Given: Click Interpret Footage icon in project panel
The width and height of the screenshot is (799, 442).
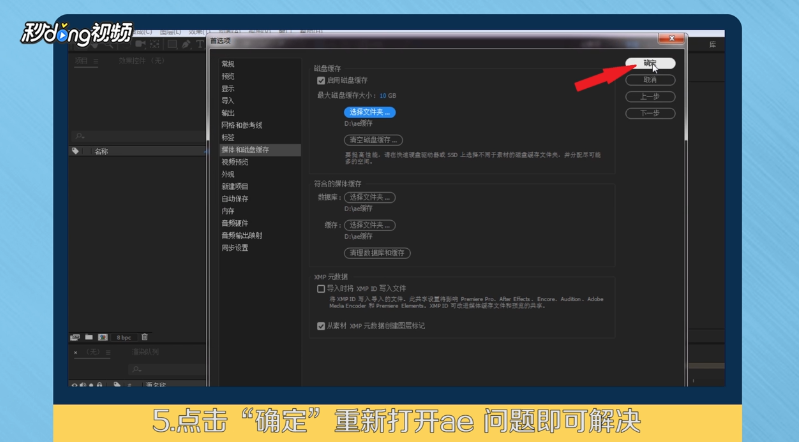Looking at the screenshot, I should (x=75, y=337).
